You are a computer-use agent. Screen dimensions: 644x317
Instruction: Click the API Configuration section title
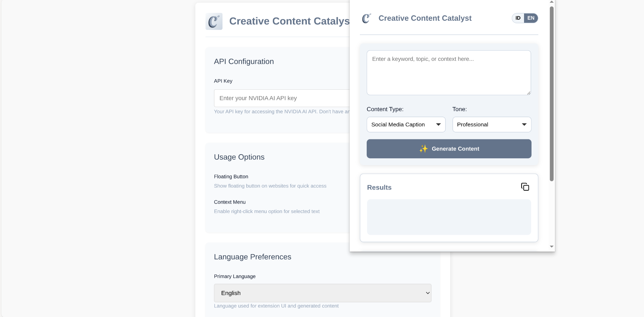tap(244, 61)
